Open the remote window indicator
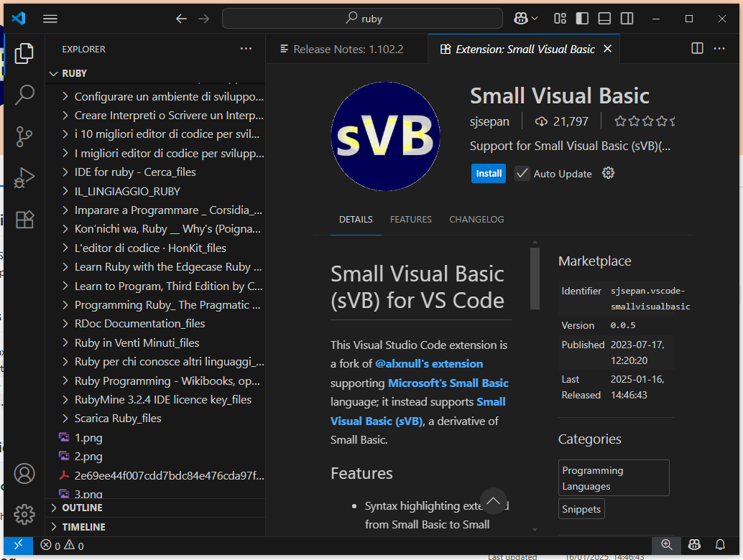743x560 pixels. 18,546
